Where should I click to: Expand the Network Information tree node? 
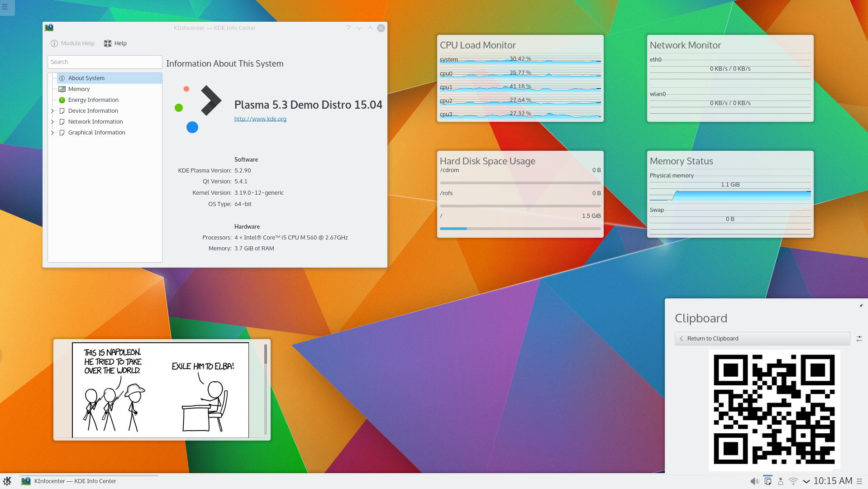coord(52,122)
